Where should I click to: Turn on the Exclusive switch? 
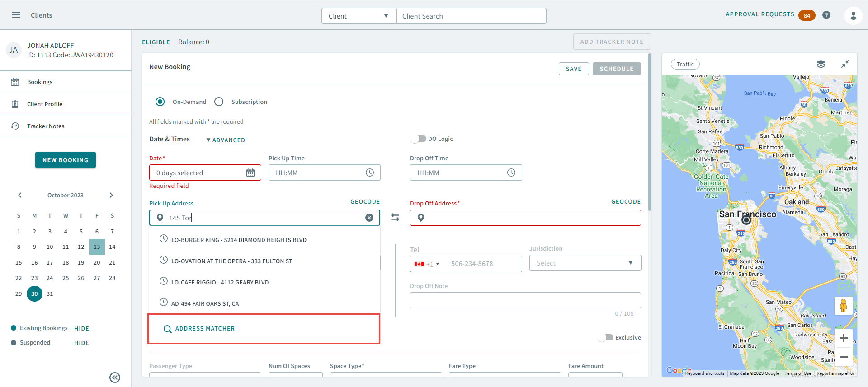tap(605, 337)
